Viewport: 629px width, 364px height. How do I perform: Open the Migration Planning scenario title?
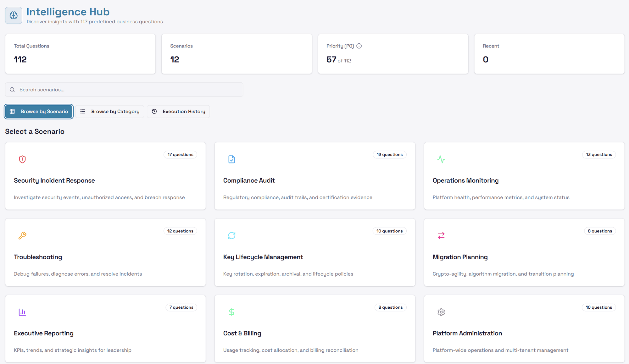(x=460, y=257)
